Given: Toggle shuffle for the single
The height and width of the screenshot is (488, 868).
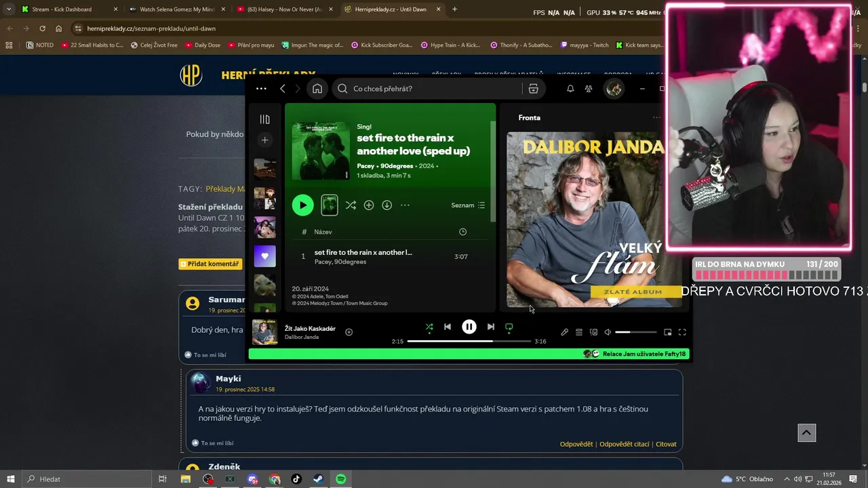Looking at the screenshot, I should (x=351, y=205).
